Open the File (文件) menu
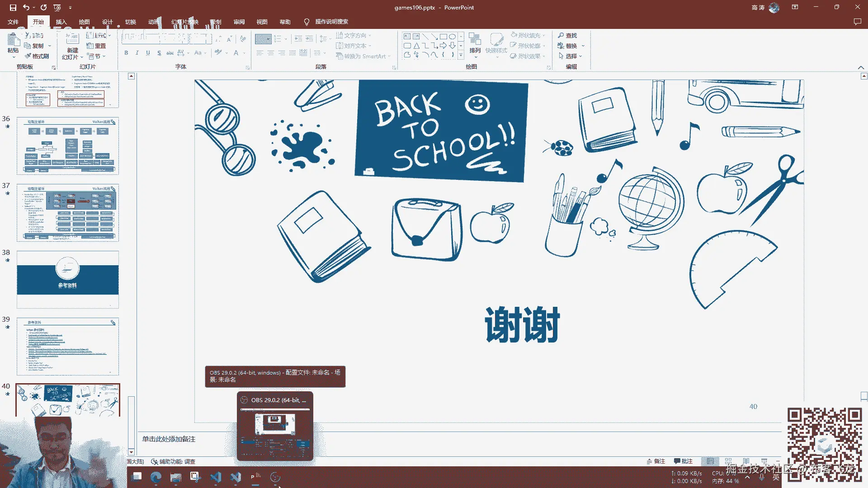The height and width of the screenshot is (488, 868). click(x=13, y=22)
